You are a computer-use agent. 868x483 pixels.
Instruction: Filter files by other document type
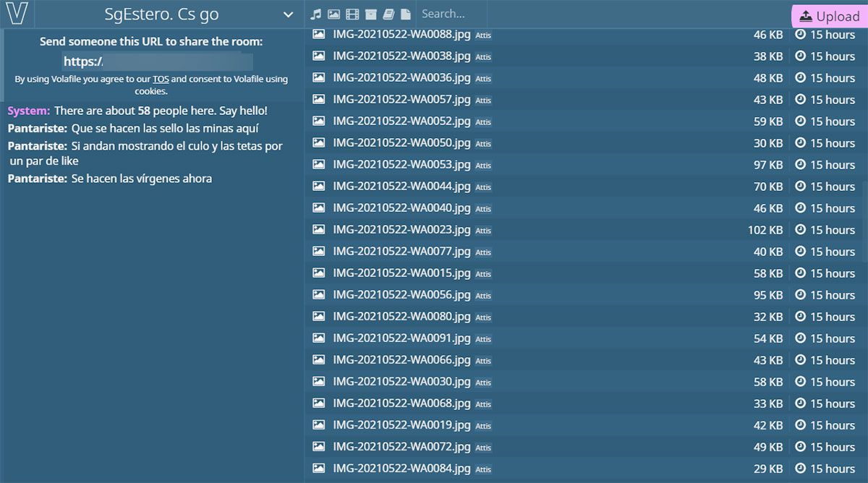coord(406,14)
